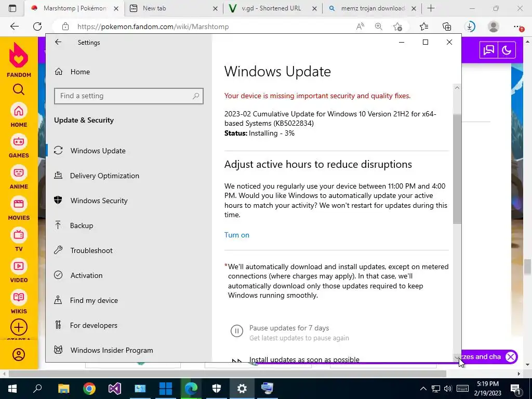Click the Find a setting search box

coord(129,96)
